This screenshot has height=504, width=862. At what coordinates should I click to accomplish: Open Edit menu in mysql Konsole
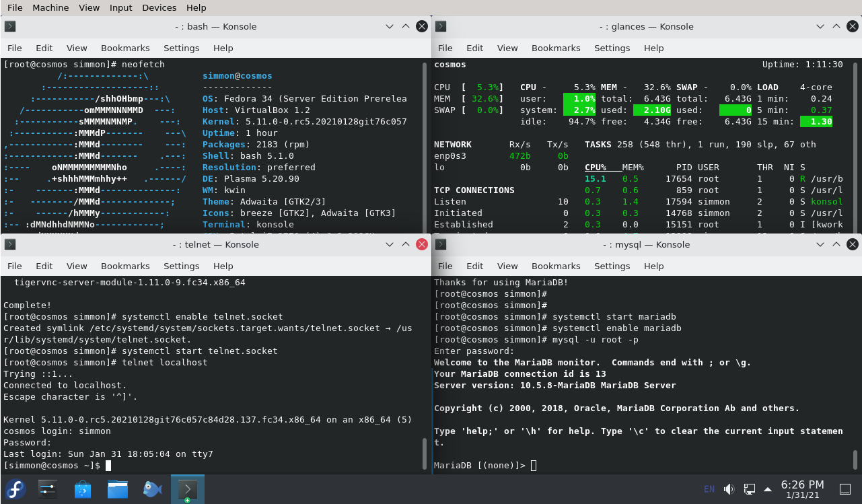tap(475, 266)
